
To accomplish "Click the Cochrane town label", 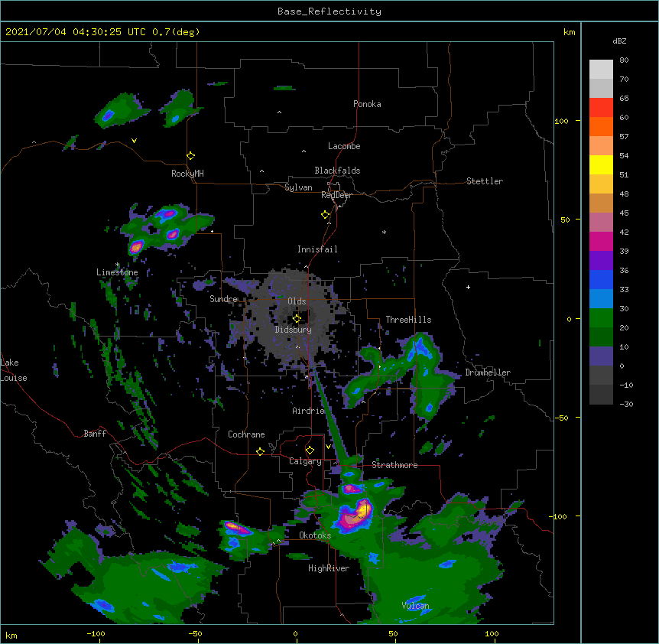I will [x=246, y=434].
